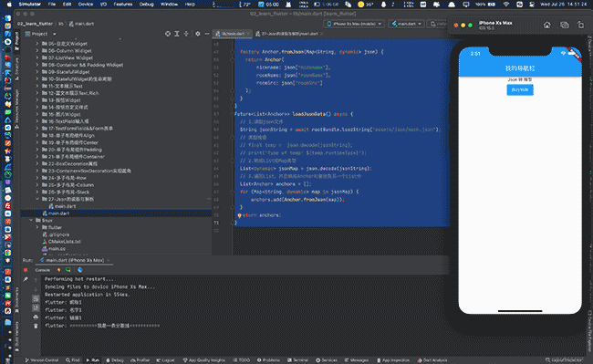The width and height of the screenshot is (593, 364).
Task: Toggle soft-wrap in the console side toolbar
Action: point(36,298)
